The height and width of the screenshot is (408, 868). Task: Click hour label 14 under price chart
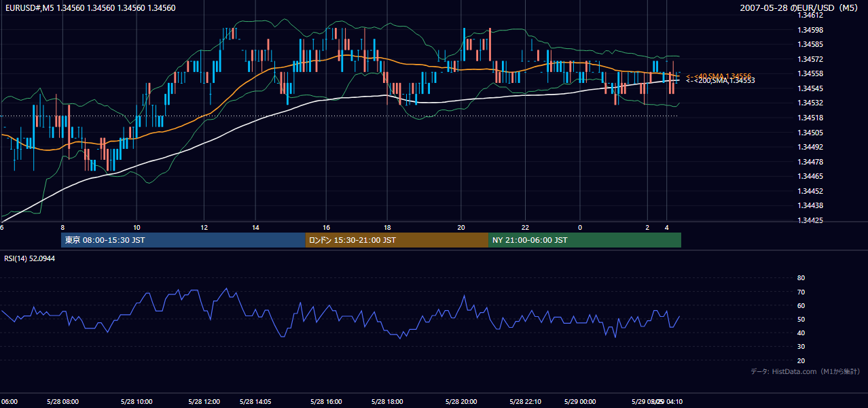tap(255, 227)
